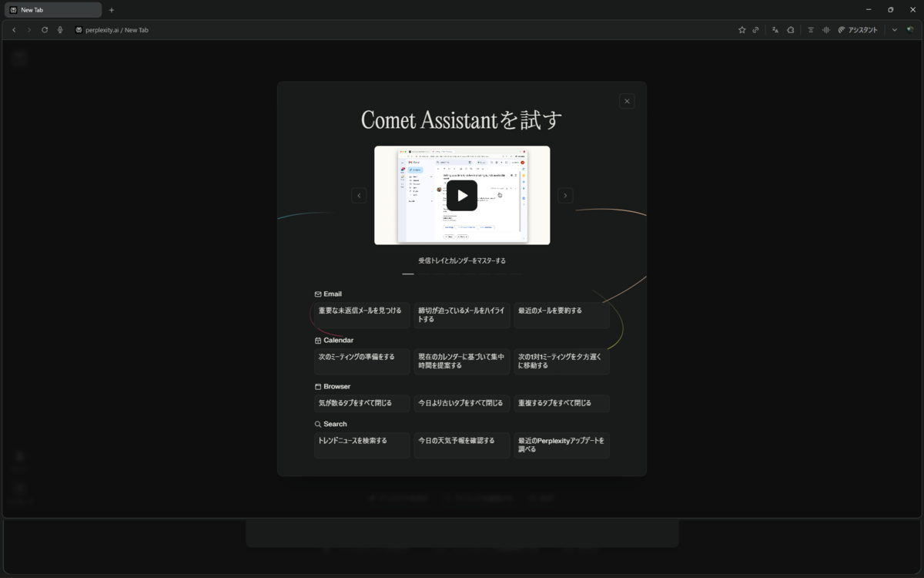Open the browser profile avatar

[x=910, y=29]
